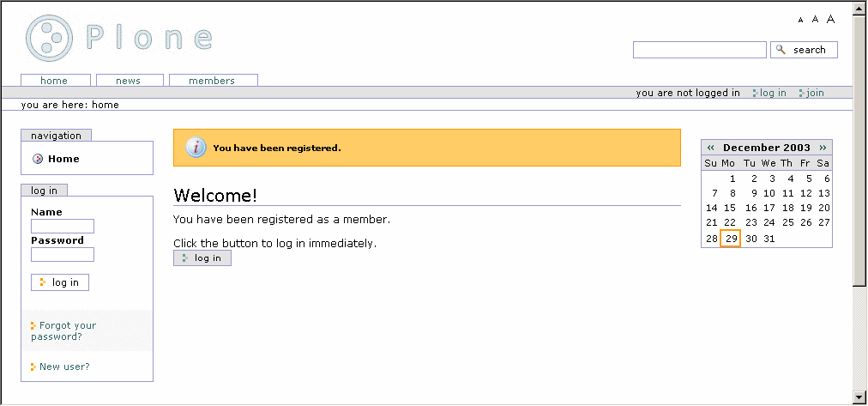Switch to the members tab
Screen dimensions: 868x406
[x=212, y=81]
